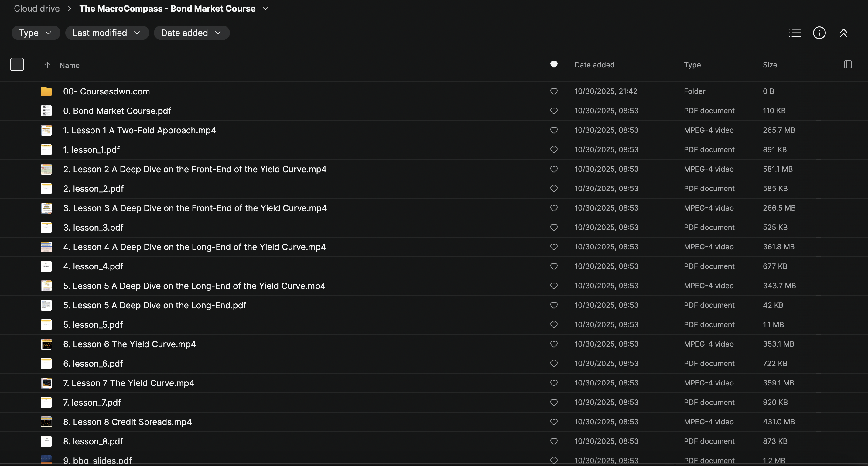Go to Cloud drive breadcrumb
Viewport: 868px width, 466px height.
(37, 9)
